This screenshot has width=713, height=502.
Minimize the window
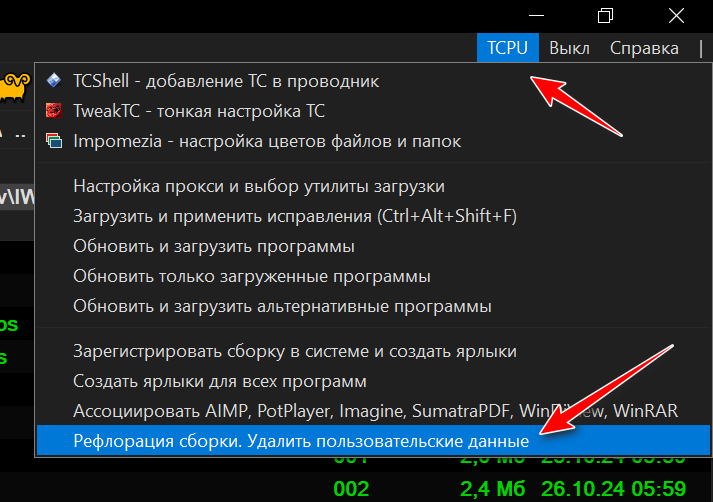pos(537,15)
